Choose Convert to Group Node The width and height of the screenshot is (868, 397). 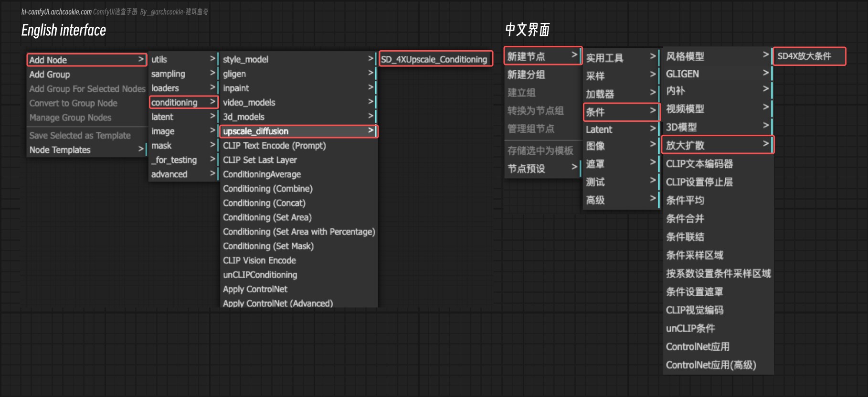(x=86, y=103)
